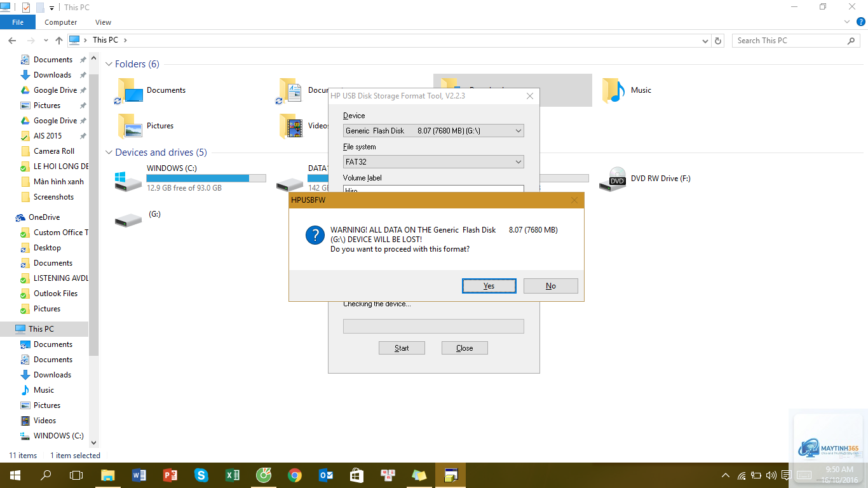Screen dimensions: 868x488
Task: Open Sticky Notes from taskbar
Action: click(419, 475)
